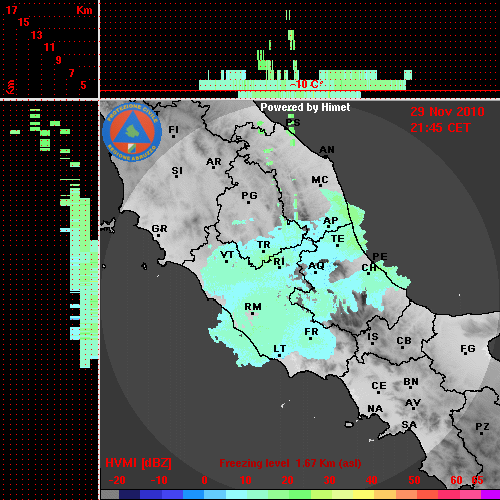The height and width of the screenshot is (500, 500).
Task: Click the Powered by Himet text
Action: (305, 107)
